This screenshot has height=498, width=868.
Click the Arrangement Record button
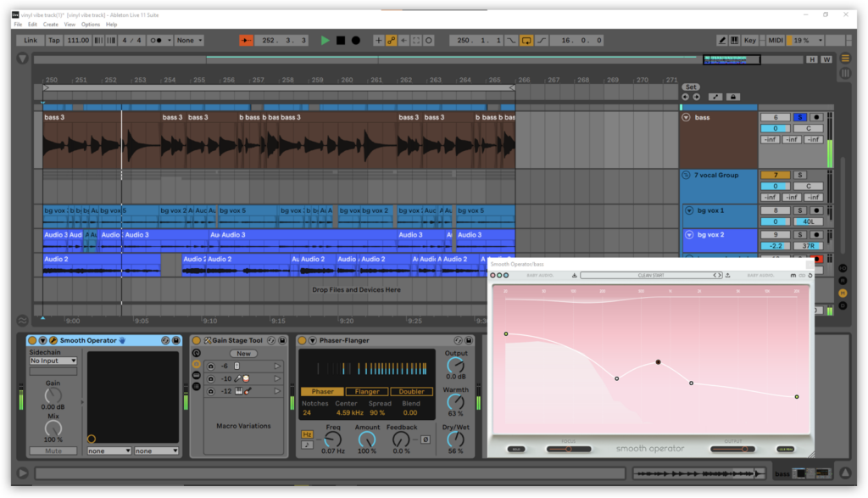(x=356, y=41)
